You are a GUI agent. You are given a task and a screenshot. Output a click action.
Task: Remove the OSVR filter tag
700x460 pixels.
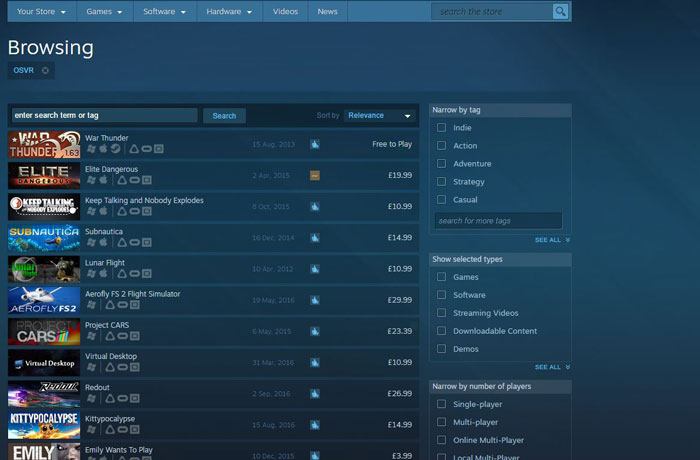pos(45,70)
